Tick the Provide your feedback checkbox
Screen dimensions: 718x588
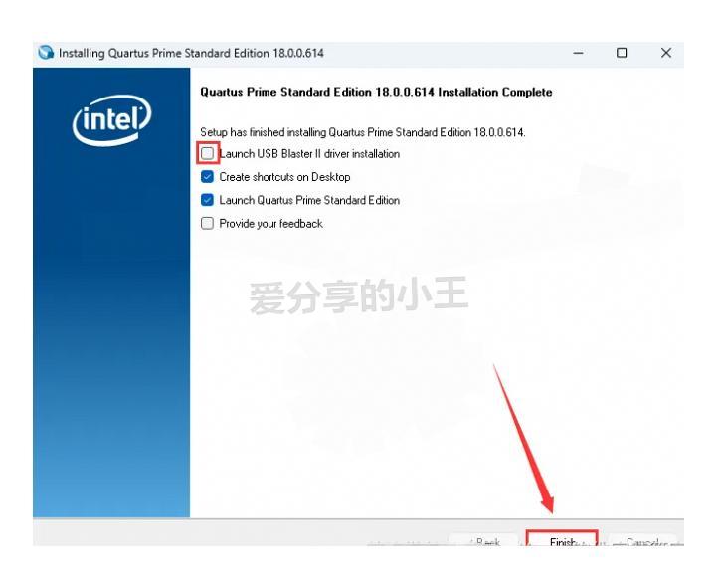pos(208,224)
